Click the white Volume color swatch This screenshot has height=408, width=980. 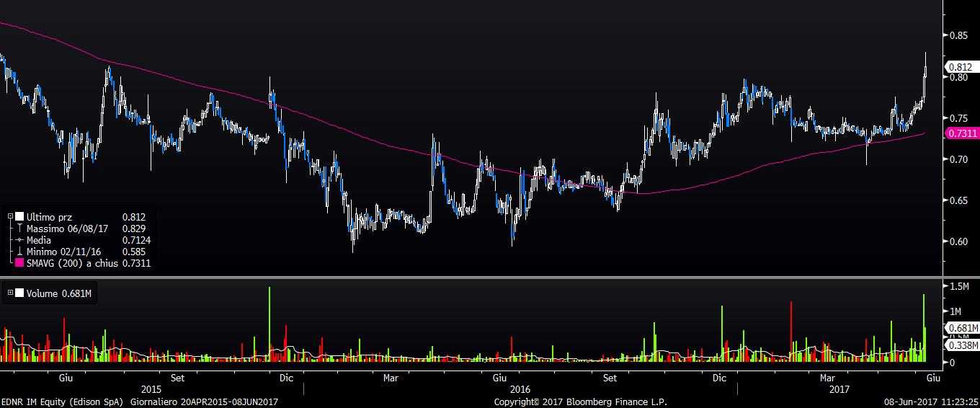tap(19, 293)
